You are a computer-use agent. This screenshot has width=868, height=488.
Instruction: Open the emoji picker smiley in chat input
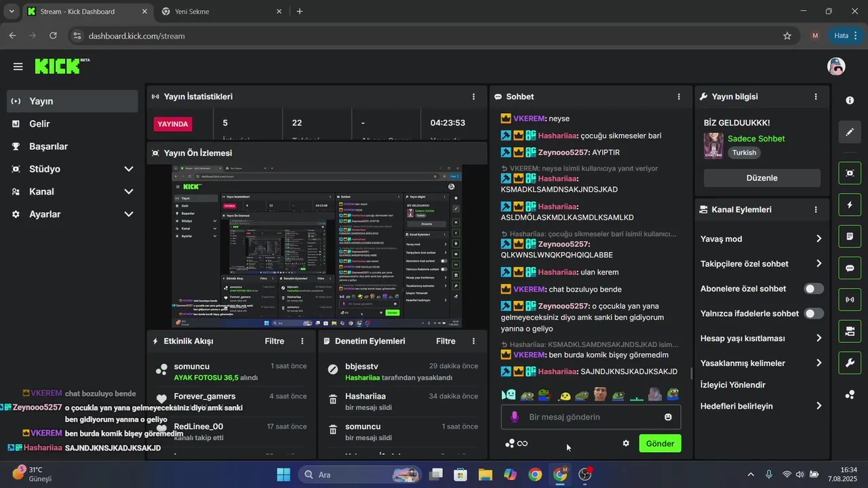[668, 417]
